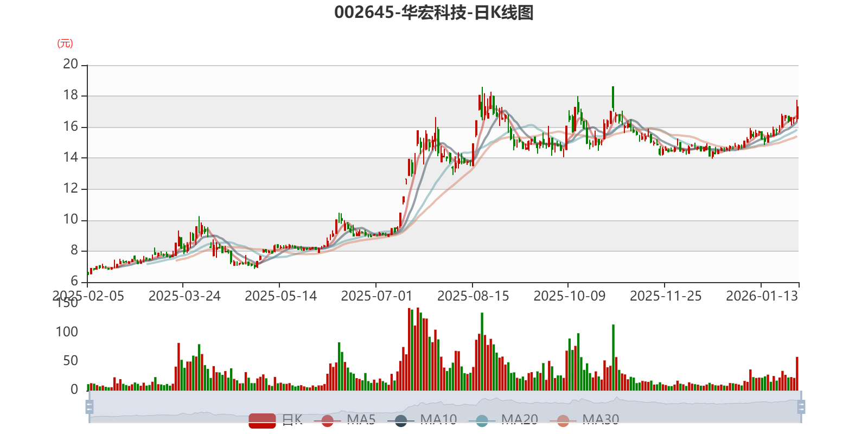Click the 18 price axis label
868x434 pixels.
click(x=71, y=95)
